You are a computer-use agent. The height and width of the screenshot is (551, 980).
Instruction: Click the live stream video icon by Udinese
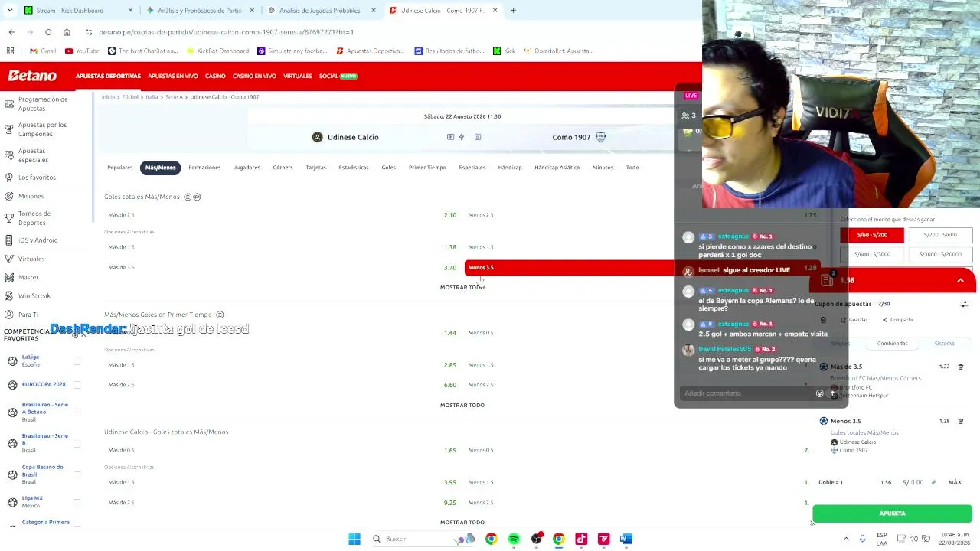450,137
